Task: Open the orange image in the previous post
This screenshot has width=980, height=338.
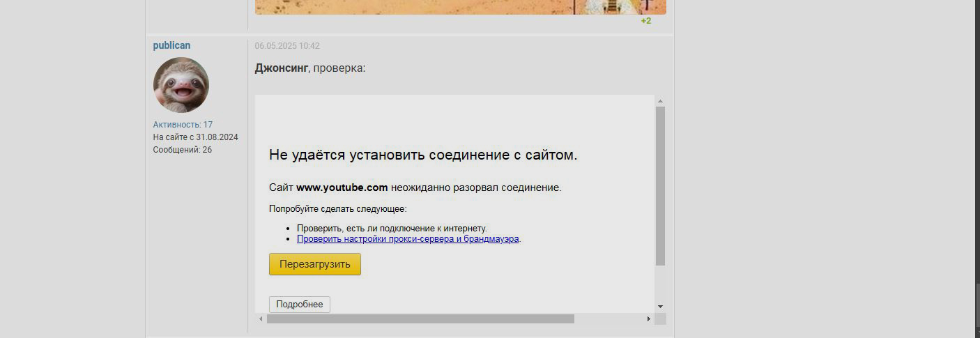Action: 460,7
